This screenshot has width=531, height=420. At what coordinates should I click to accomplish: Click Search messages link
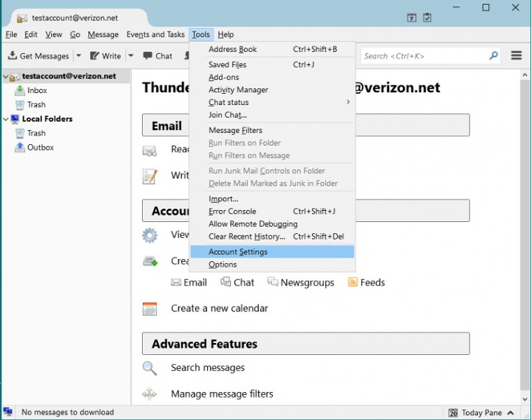point(208,367)
